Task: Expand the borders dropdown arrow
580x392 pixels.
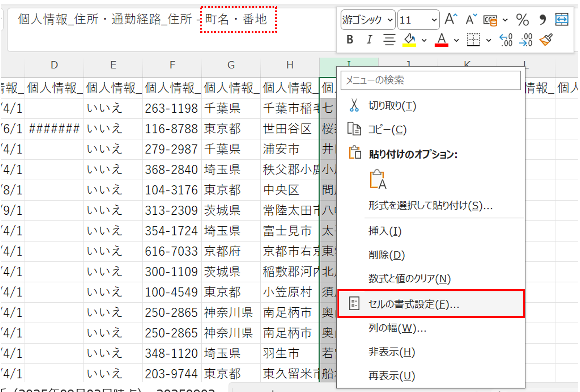Action: [489, 40]
